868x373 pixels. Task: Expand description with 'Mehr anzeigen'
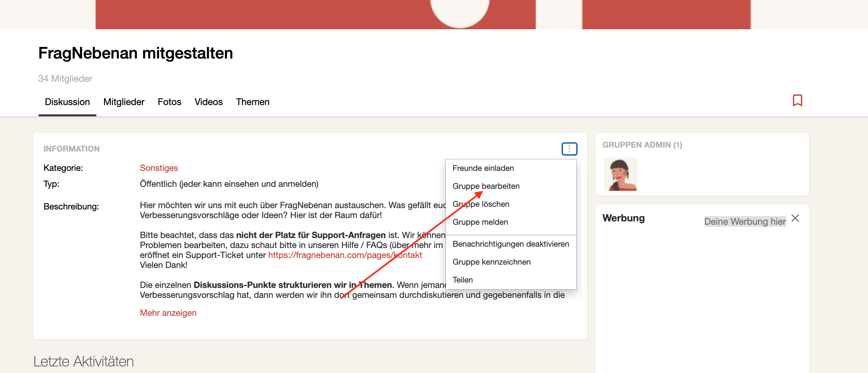(x=168, y=313)
